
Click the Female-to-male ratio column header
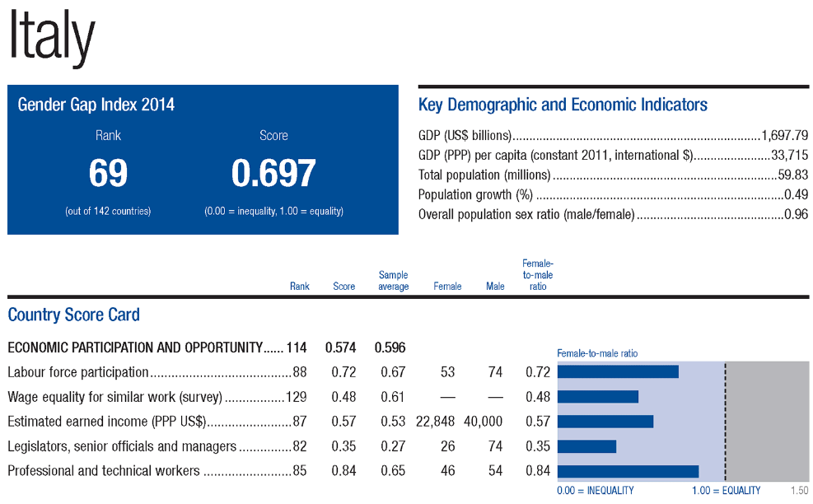(x=537, y=275)
